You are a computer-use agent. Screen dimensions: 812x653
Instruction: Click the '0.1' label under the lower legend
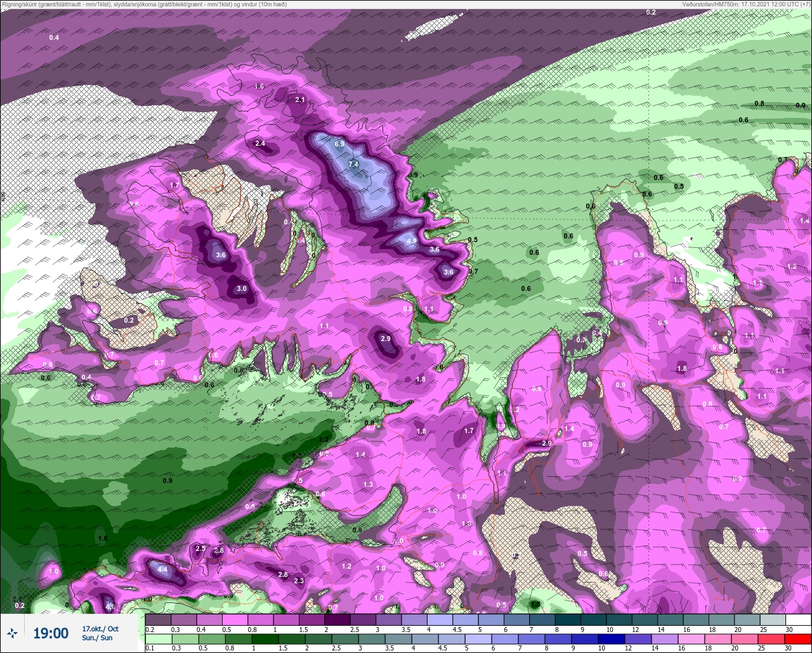pos(150,648)
